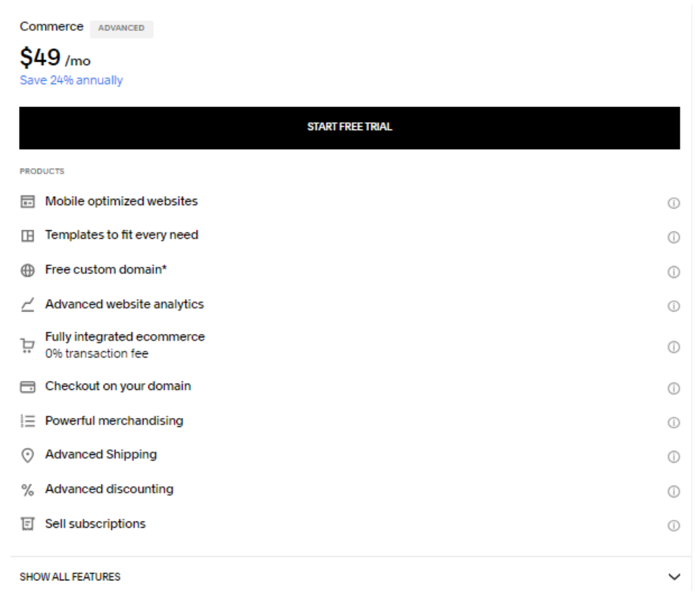Expand the Show All Features section
Image resolution: width=700 pixels, height=602 pixels.
[x=350, y=577]
